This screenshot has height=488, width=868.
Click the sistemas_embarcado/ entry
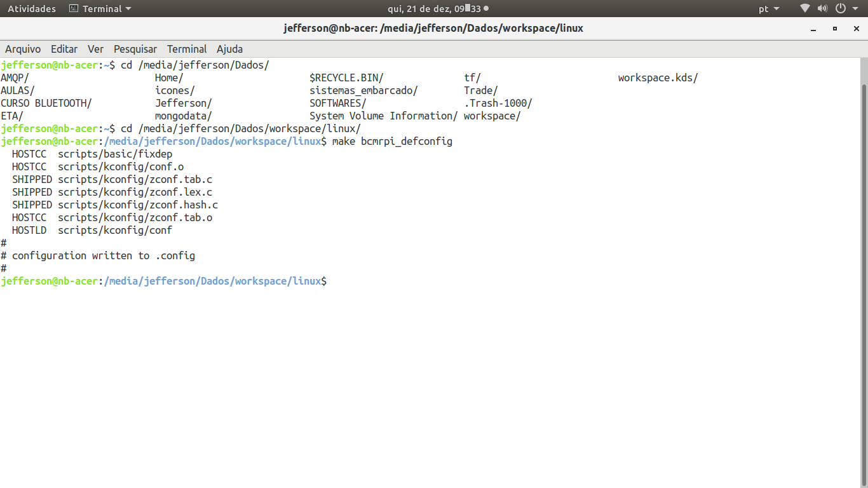[x=363, y=90]
